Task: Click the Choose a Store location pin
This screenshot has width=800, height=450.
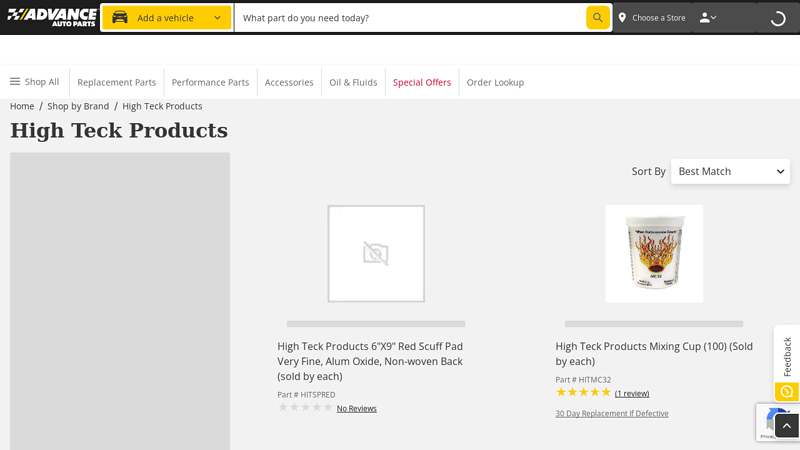Action: (x=622, y=18)
